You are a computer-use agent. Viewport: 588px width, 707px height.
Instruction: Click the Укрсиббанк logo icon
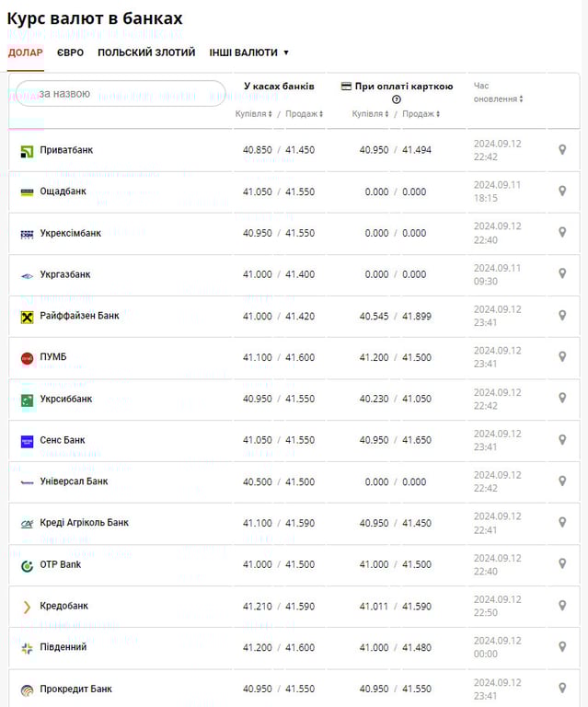(x=27, y=400)
